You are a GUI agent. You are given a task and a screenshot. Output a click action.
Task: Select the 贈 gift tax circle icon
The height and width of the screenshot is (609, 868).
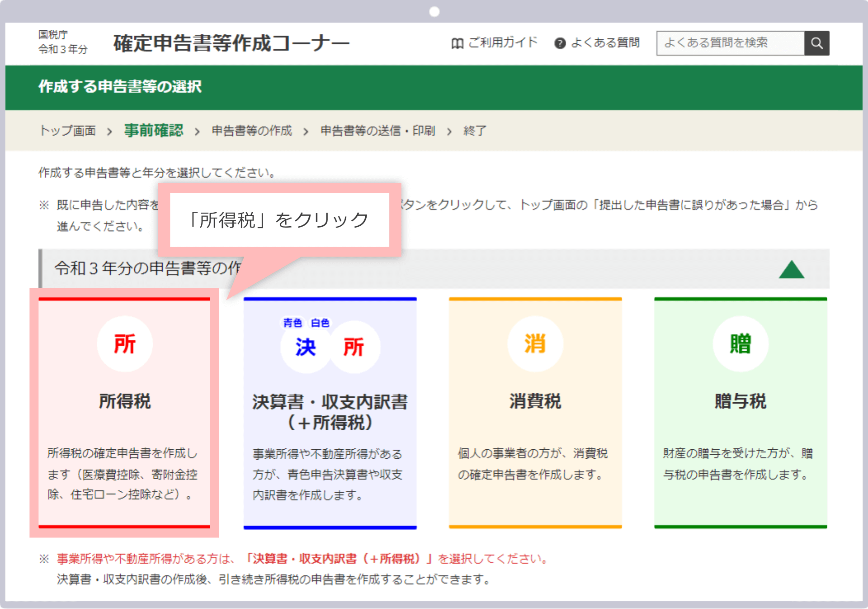tap(741, 344)
